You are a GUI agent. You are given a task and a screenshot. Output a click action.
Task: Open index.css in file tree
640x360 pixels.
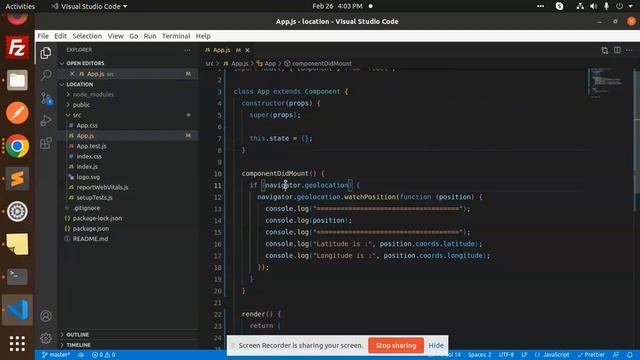[89, 156]
